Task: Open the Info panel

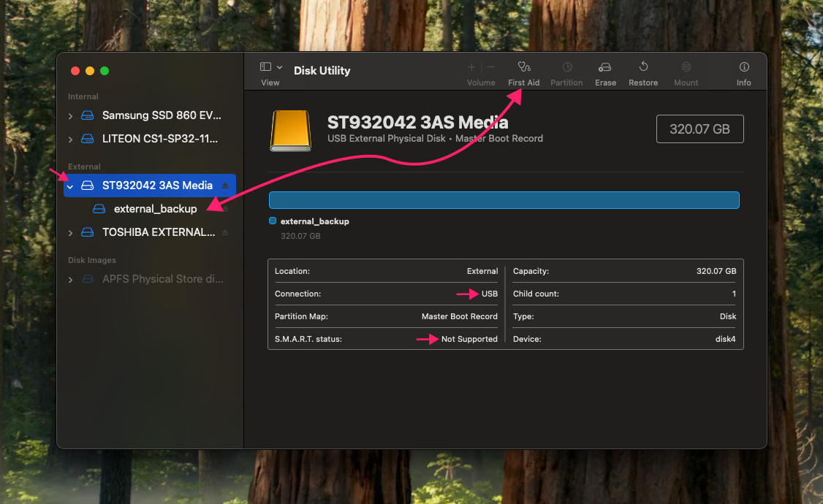Action: point(744,74)
